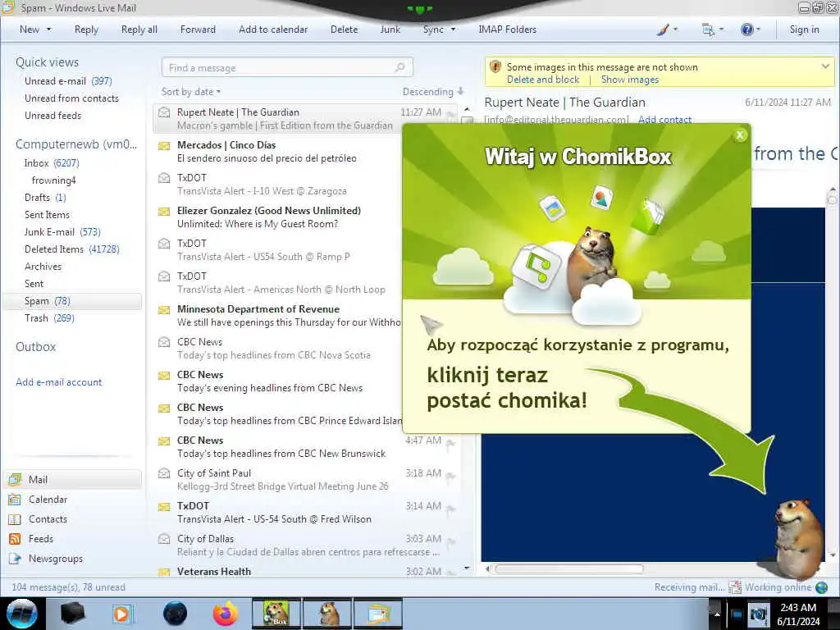The image size is (840, 630).
Task: Switch to Contacts pane
Action: [48, 519]
